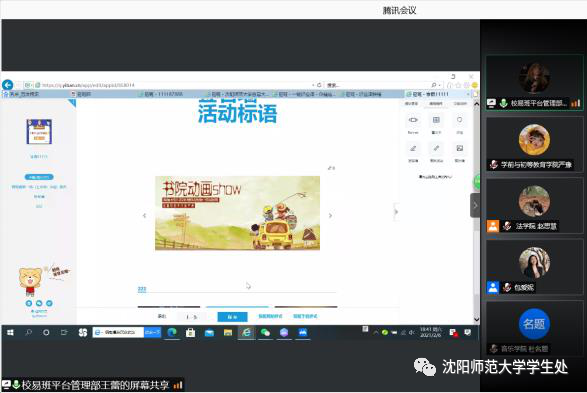Click the blue pill button in the left sidebar
This screenshot has width=587, height=393.
click(39, 177)
